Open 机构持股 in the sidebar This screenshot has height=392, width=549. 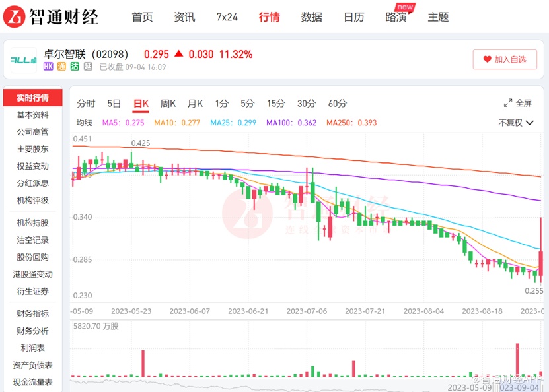32,223
